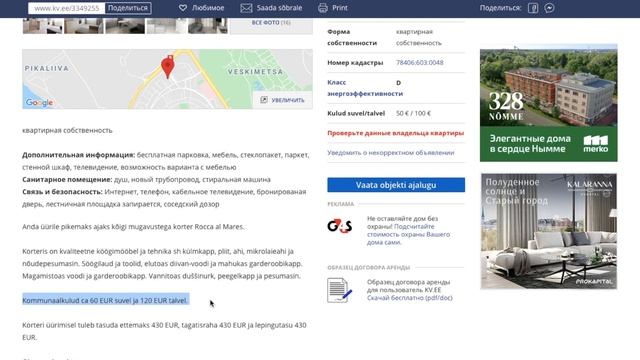The width and height of the screenshot is (640, 360).
Task: Click the red map location pin
Action: [x=167, y=67]
